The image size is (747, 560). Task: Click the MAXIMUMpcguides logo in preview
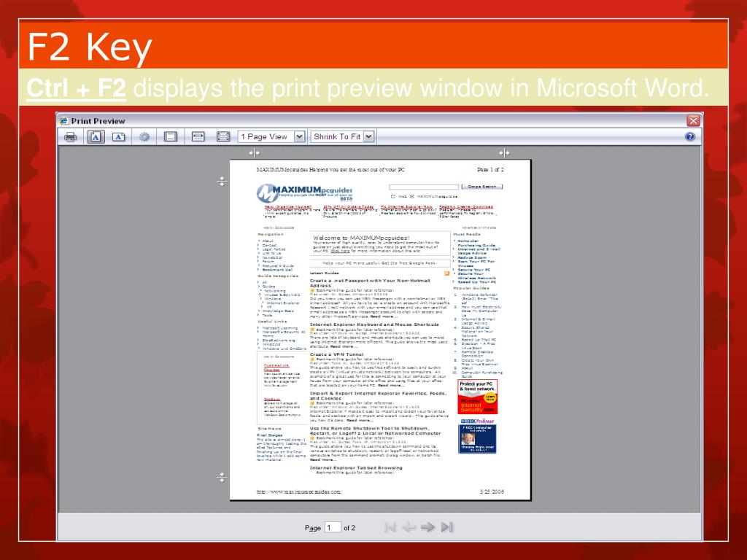point(304,192)
